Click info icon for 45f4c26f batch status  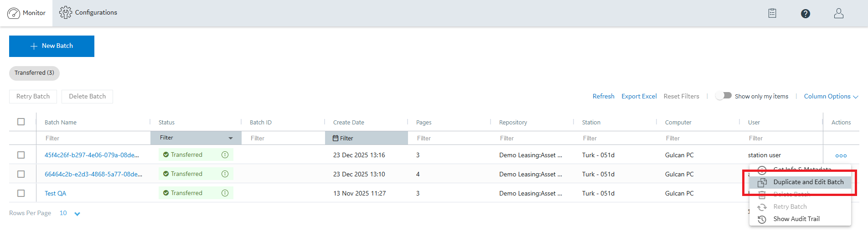225,155
